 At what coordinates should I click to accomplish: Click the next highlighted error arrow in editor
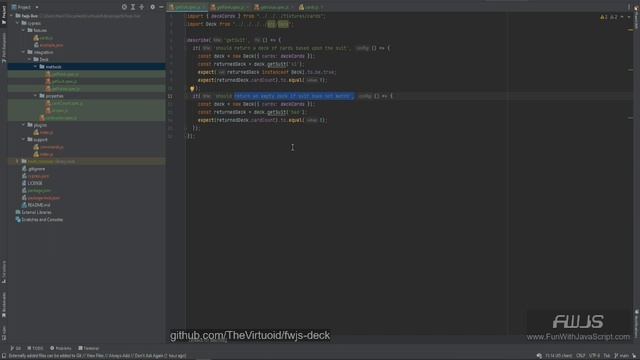(x=629, y=17)
